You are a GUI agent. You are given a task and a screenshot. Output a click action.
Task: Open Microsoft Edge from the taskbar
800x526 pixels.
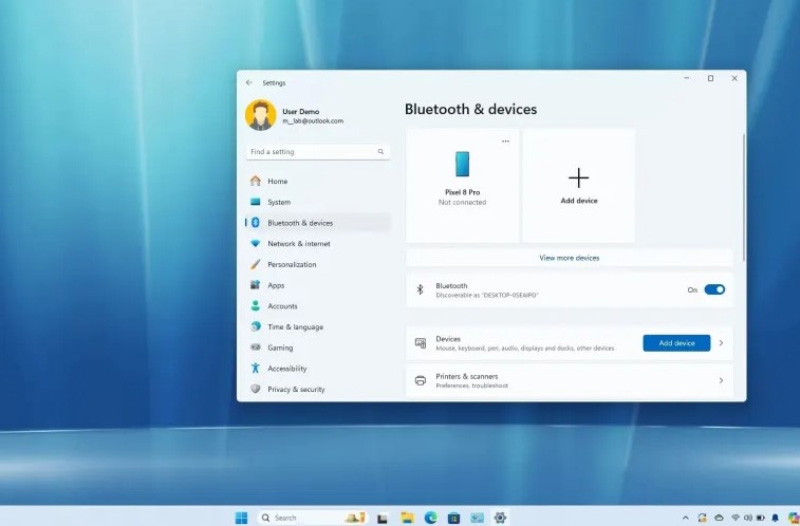[431, 517]
